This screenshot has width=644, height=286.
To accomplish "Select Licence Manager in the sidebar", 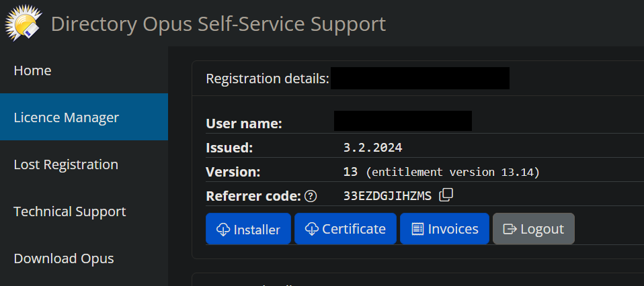I will pos(84,117).
